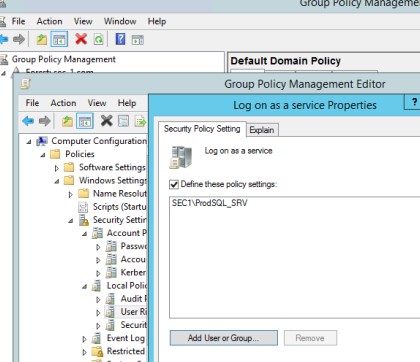The height and width of the screenshot is (362, 420).
Task: Click the Scripts (Startup) icon
Action: point(83,207)
